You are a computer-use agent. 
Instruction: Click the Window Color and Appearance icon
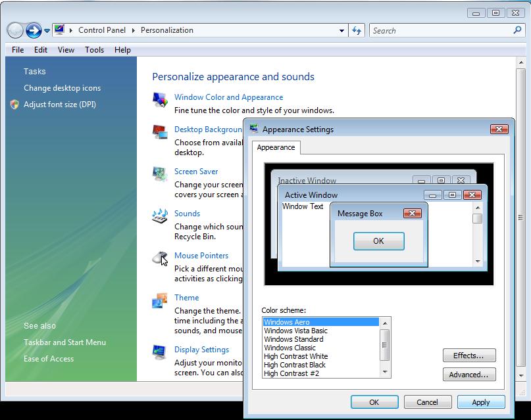[160, 100]
